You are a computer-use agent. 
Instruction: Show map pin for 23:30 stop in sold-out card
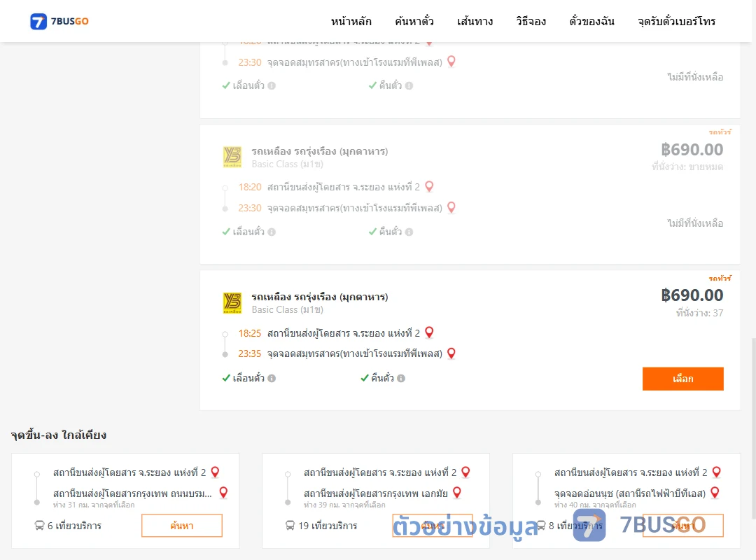(x=451, y=207)
